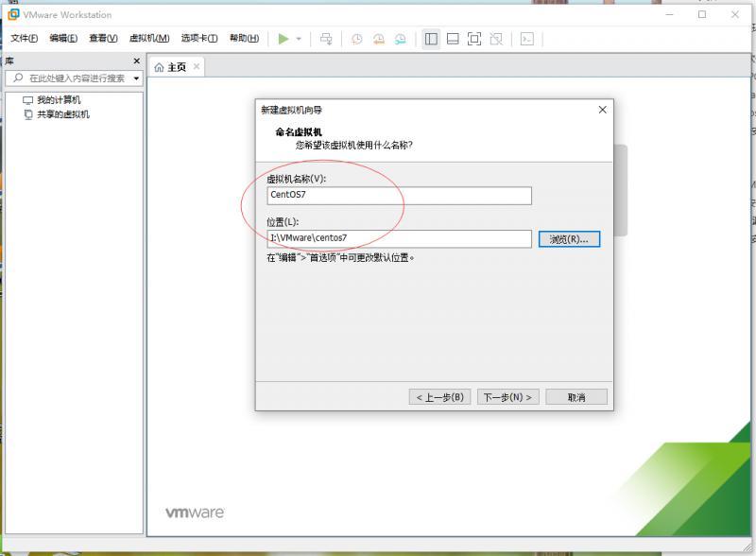756x556 pixels.
Task: Close the 库 library panel
Action: pyautogui.click(x=136, y=61)
